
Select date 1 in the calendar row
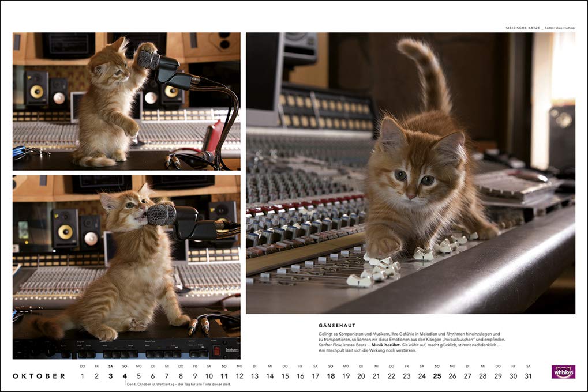click(83, 376)
